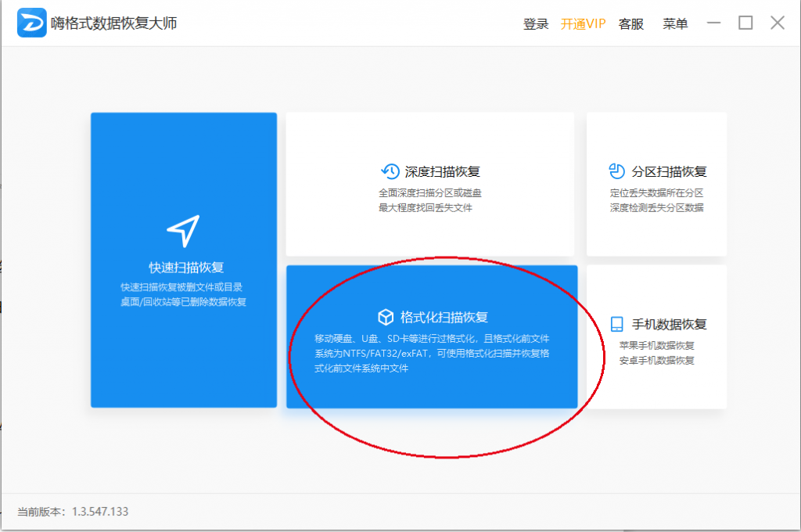This screenshot has width=801, height=532.
Task: Click text 苹果手机数据恢复
Action: (x=656, y=346)
